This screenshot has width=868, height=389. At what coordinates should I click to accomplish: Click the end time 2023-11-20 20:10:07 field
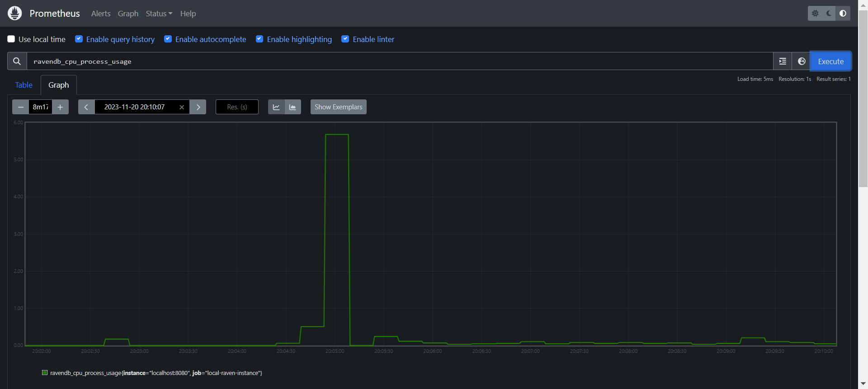pos(135,107)
